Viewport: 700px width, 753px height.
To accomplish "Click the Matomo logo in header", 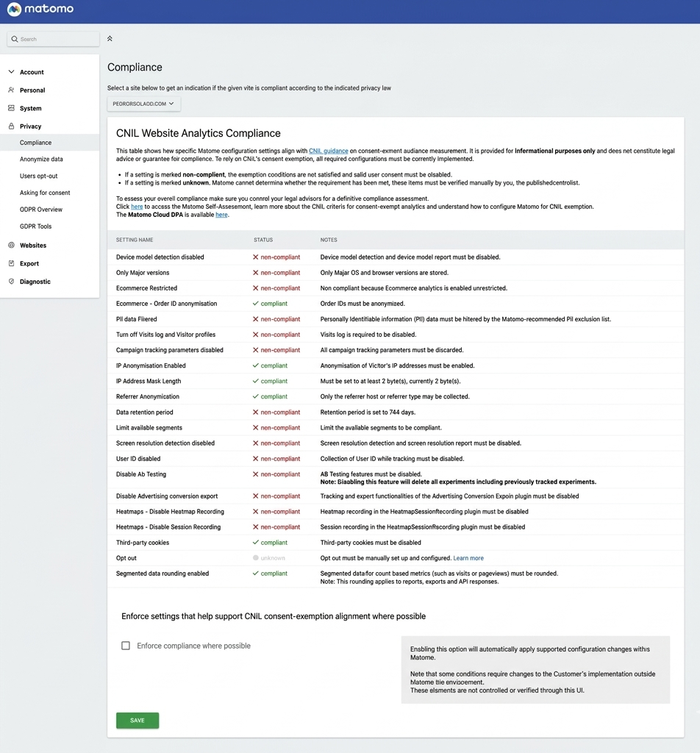I will point(40,10).
